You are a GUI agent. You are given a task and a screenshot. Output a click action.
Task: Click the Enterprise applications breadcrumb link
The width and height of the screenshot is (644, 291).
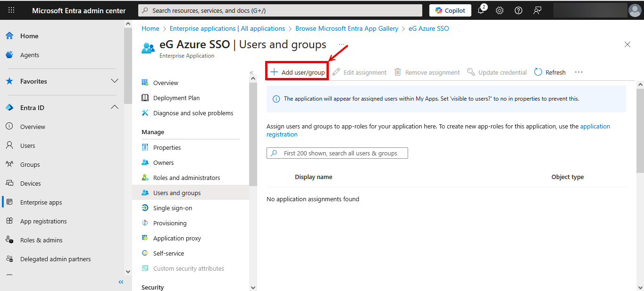point(227,28)
